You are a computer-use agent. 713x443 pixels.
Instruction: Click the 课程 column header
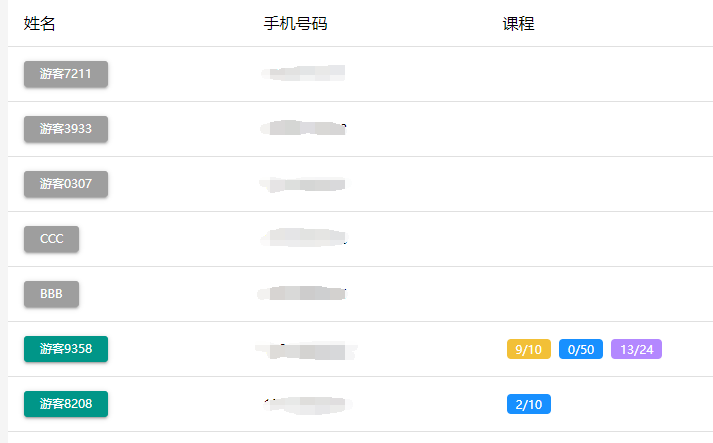pos(518,24)
